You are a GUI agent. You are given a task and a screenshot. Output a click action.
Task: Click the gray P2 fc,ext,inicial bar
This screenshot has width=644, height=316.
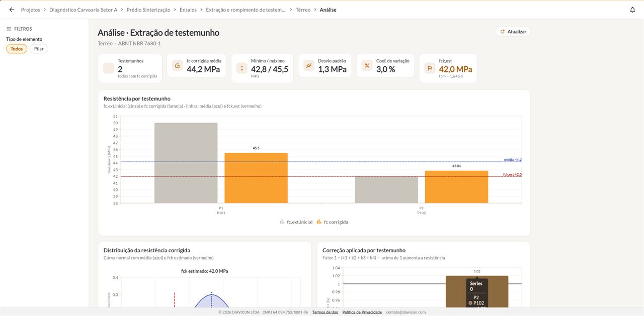point(386,189)
